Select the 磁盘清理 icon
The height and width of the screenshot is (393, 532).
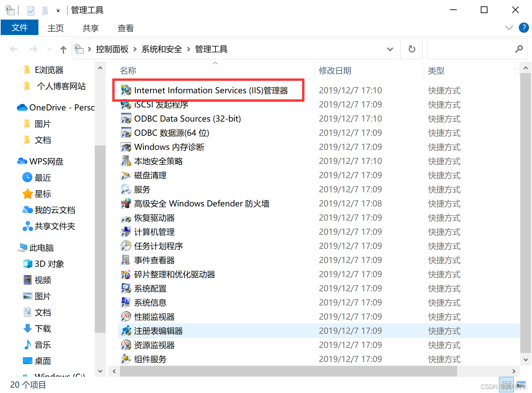(126, 175)
